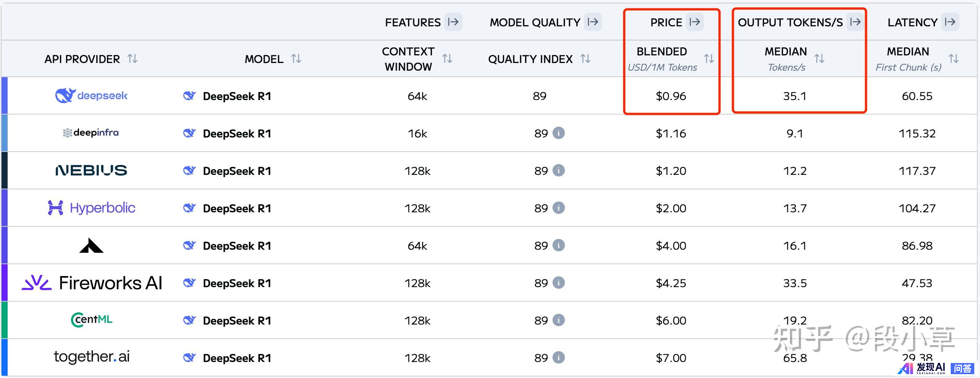The image size is (980, 378).
Task: Open the deepseek provider logo
Action: point(91,95)
